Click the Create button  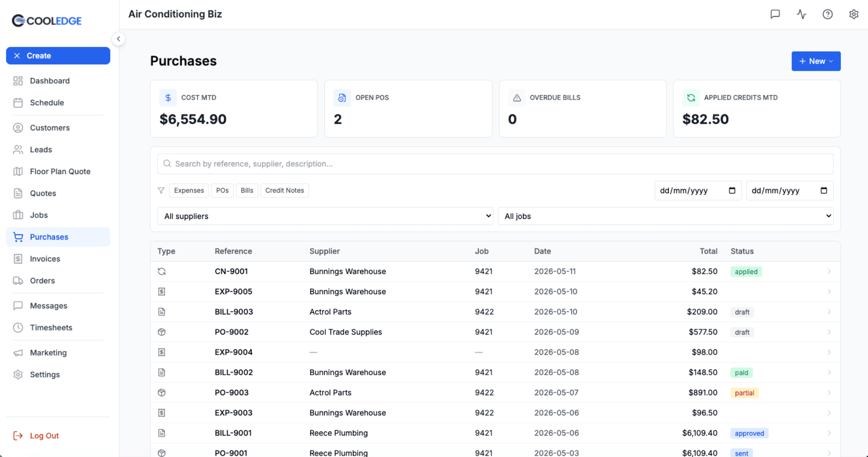click(58, 56)
